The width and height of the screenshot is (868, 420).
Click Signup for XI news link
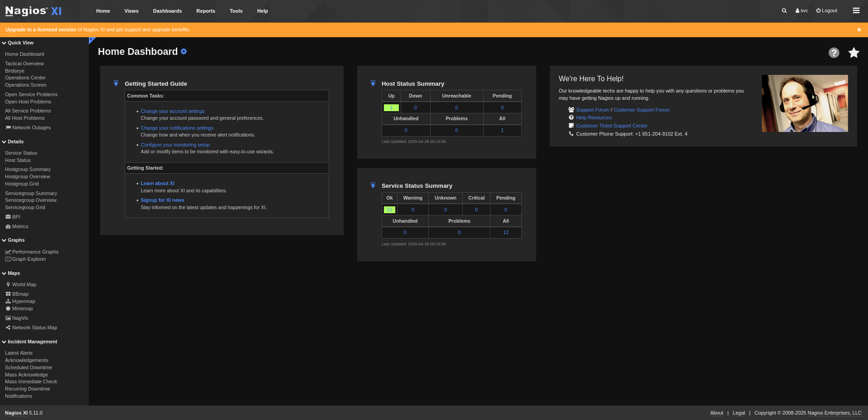pyautogui.click(x=162, y=200)
